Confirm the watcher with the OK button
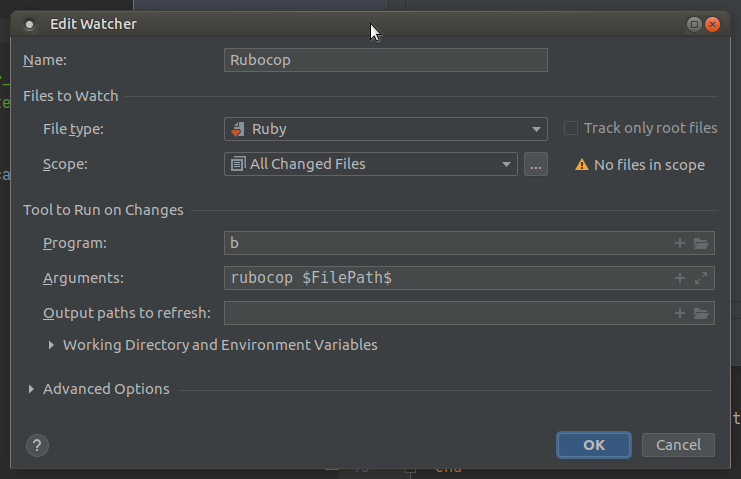 coord(594,445)
